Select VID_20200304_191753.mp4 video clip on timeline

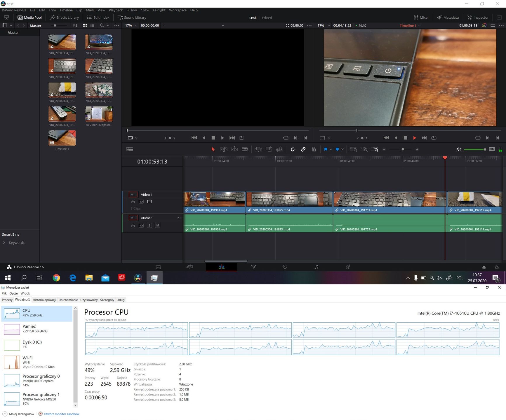coord(390,202)
